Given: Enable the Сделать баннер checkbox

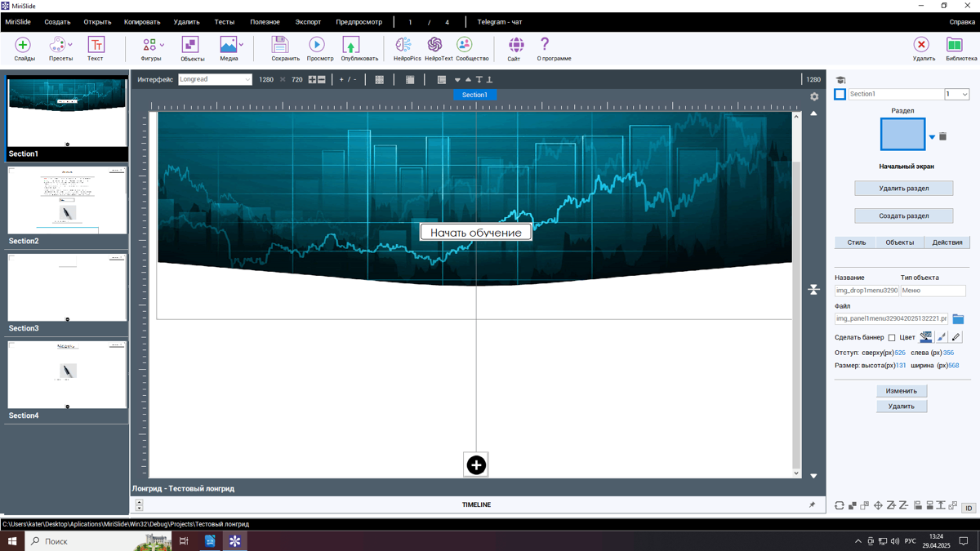Looking at the screenshot, I should click(x=892, y=337).
